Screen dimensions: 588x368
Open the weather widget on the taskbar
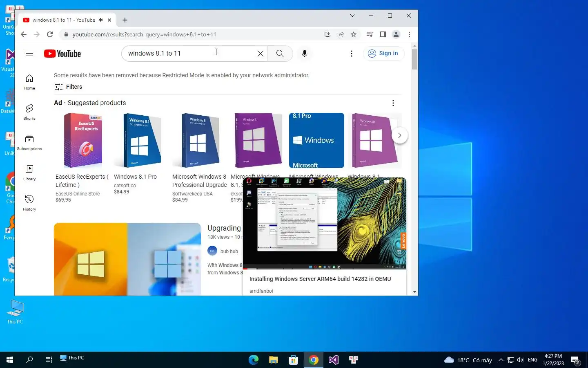(x=468, y=360)
